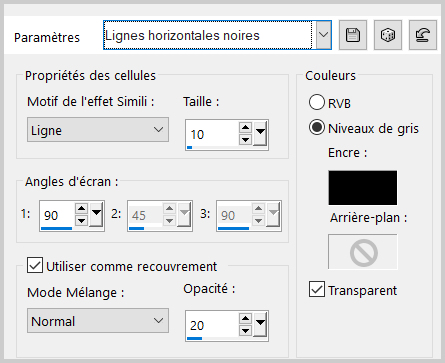This screenshot has width=445, height=363.
Task: Select the RVB color radio button
Action: point(317,102)
